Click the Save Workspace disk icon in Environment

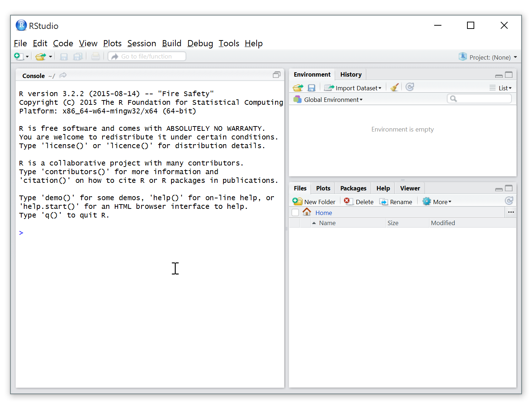point(311,88)
